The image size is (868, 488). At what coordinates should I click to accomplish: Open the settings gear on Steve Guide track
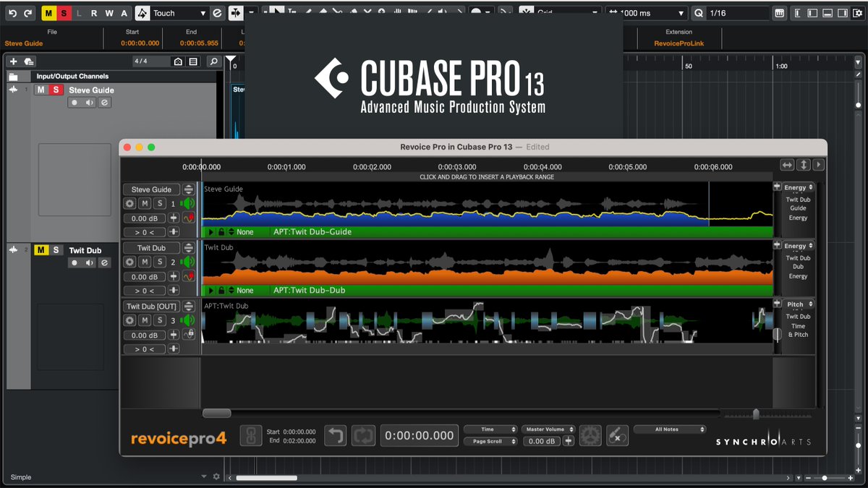[129, 202]
